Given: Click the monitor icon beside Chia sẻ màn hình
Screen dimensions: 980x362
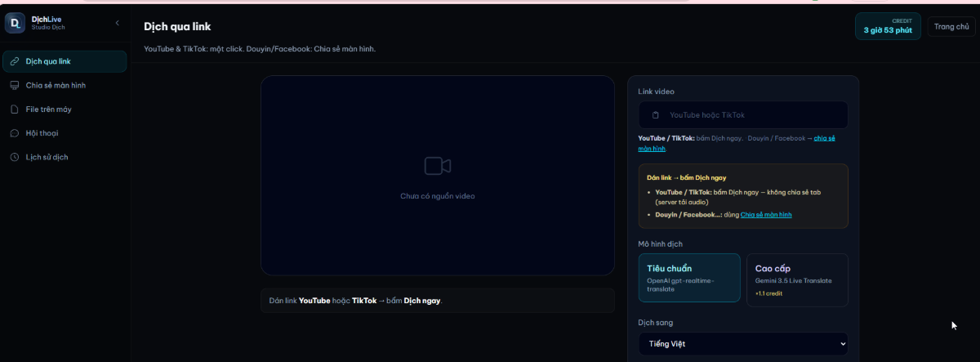Looking at the screenshot, I should (x=15, y=85).
